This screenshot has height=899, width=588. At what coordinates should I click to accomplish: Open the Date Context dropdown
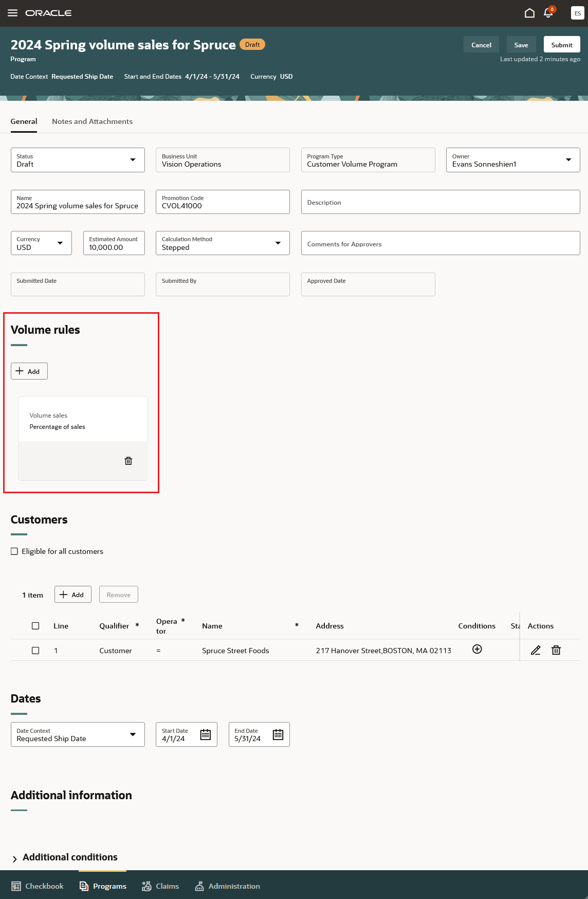[78, 734]
